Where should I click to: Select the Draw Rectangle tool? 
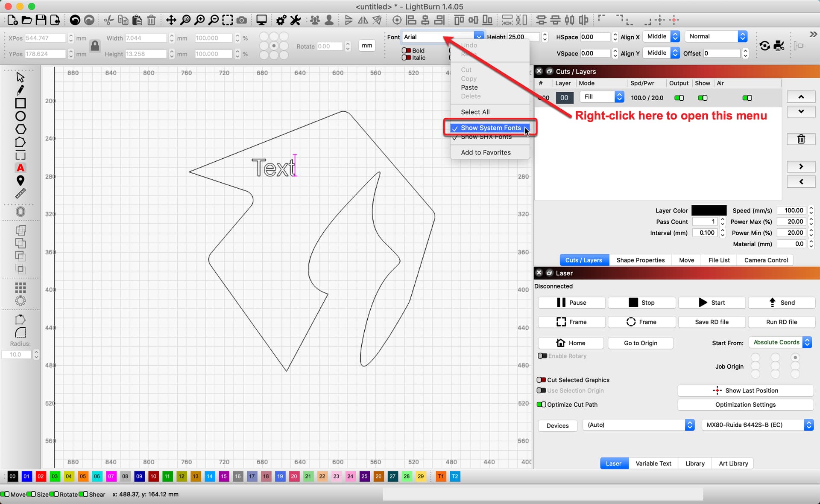(20, 103)
